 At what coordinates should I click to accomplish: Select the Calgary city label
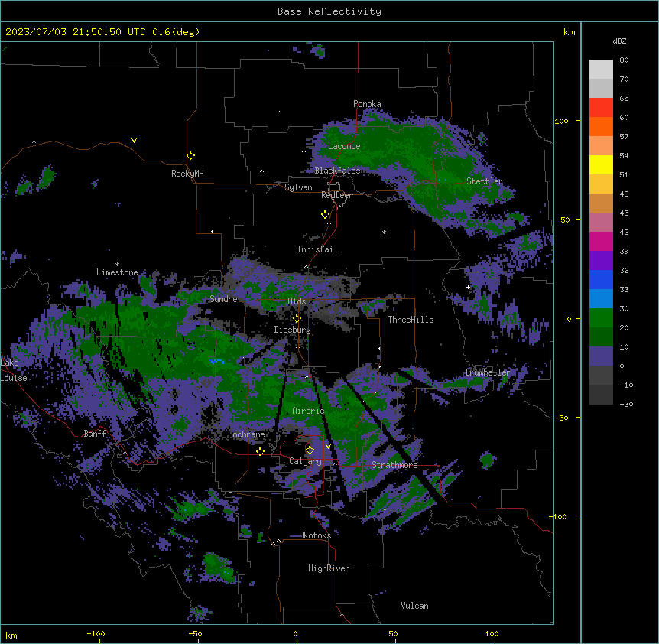(305, 461)
